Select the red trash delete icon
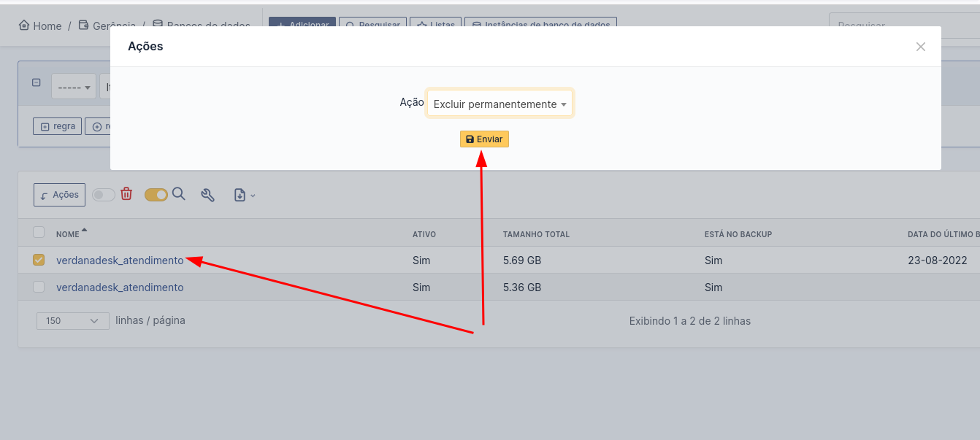The image size is (980, 440). (x=127, y=194)
